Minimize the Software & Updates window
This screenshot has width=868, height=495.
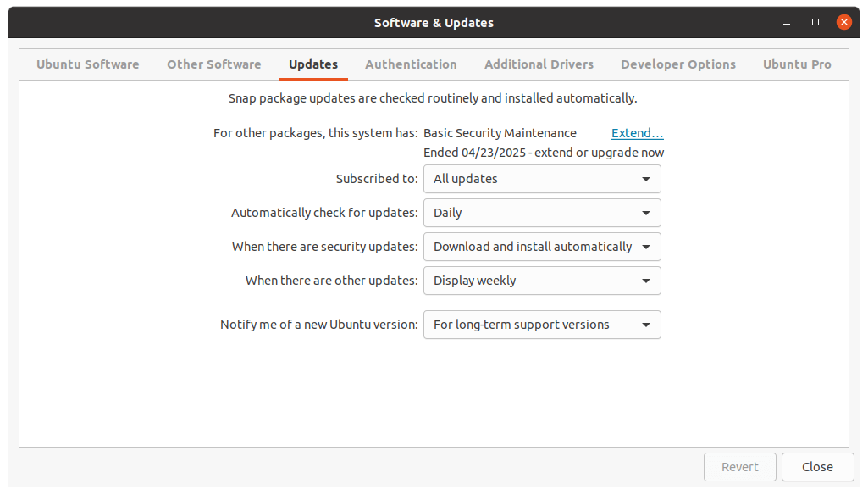[x=785, y=22]
